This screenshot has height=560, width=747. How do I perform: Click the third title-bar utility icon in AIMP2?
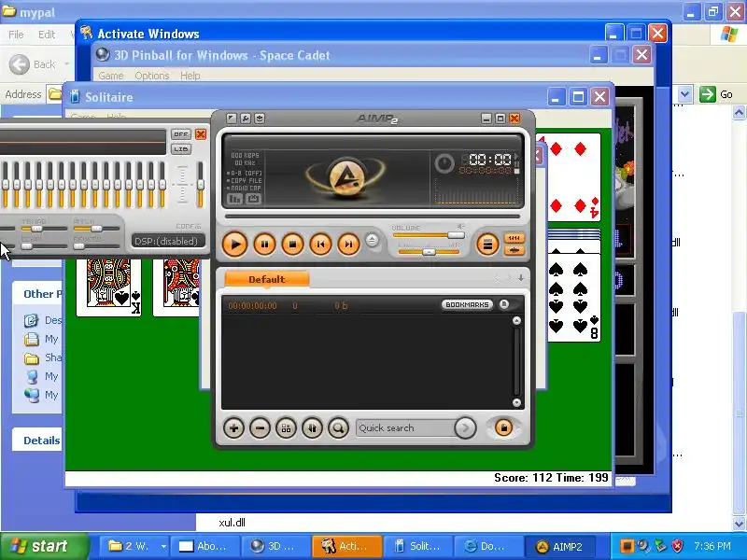click(260, 119)
